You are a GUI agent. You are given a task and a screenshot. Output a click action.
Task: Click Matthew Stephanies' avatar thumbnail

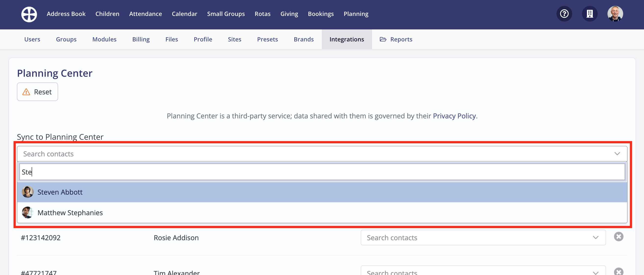click(x=27, y=212)
